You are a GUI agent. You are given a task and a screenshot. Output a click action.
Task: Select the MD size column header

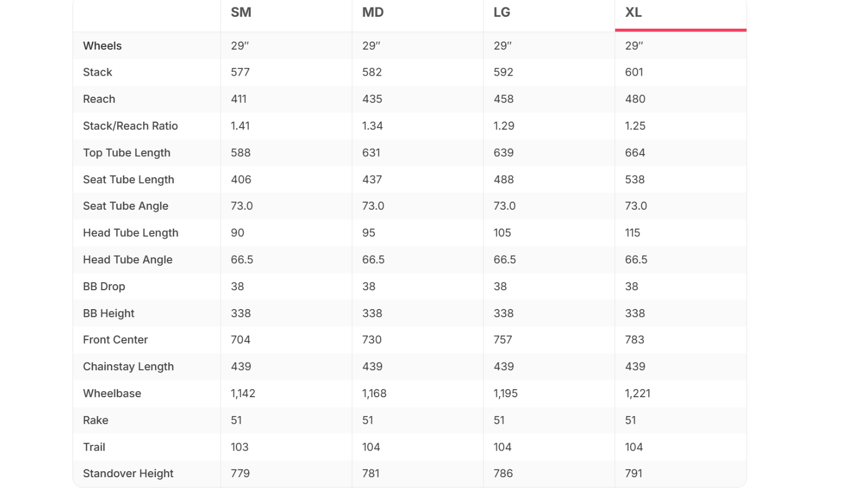(373, 12)
